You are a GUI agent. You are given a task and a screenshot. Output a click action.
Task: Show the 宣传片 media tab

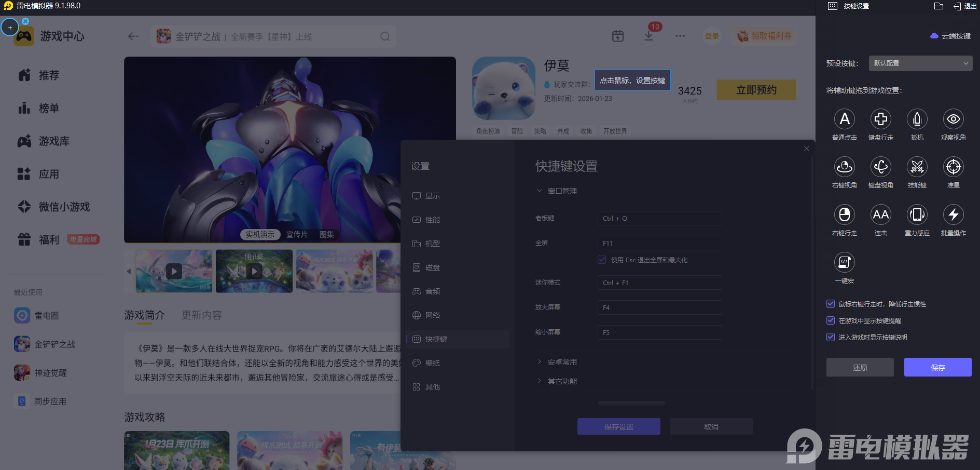point(297,235)
